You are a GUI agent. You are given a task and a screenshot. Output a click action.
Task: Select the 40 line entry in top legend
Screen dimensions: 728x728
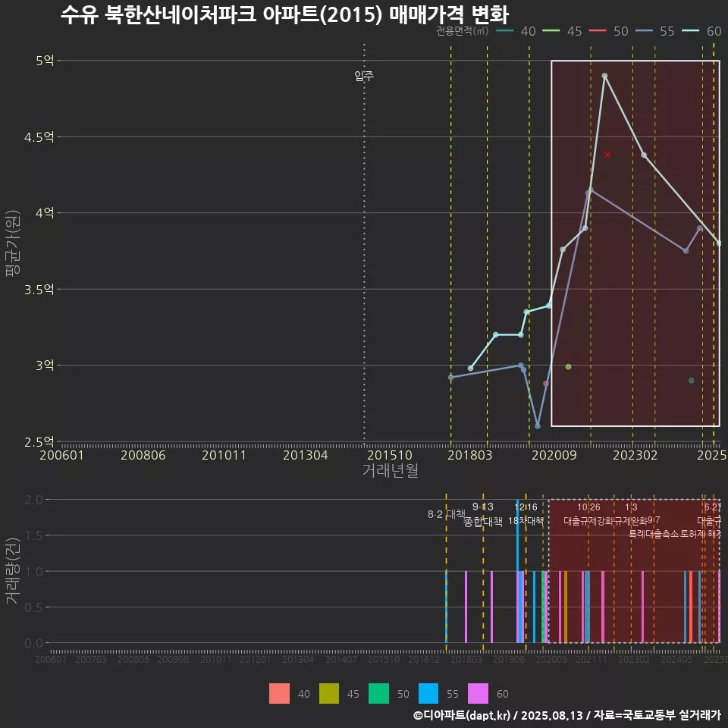click(516, 31)
